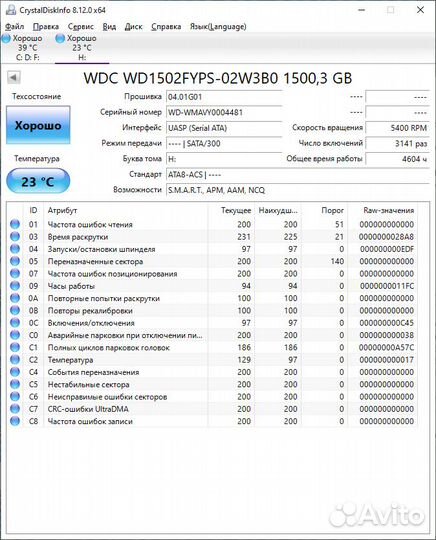Click status orb of row C6 Неисправимые ошибки секторов
Viewport: 436px width, 540px height.
[15, 396]
